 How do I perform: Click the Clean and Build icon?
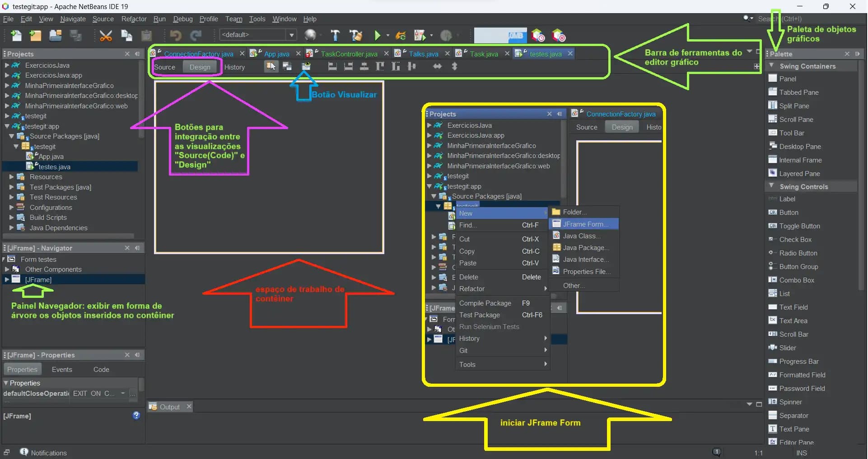click(x=356, y=35)
